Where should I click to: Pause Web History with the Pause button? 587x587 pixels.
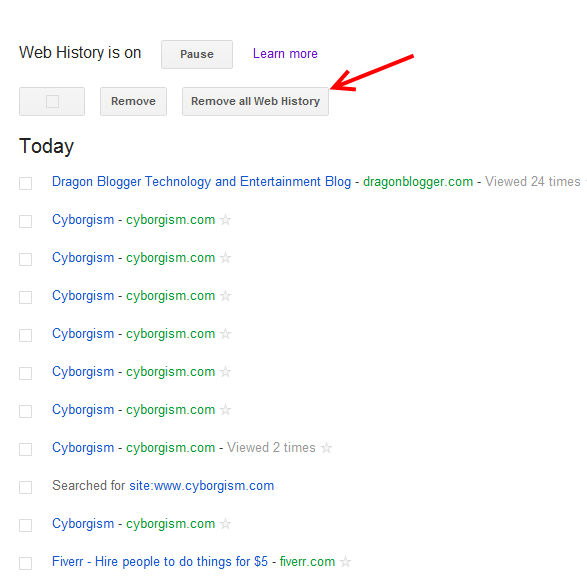coord(197,54)
